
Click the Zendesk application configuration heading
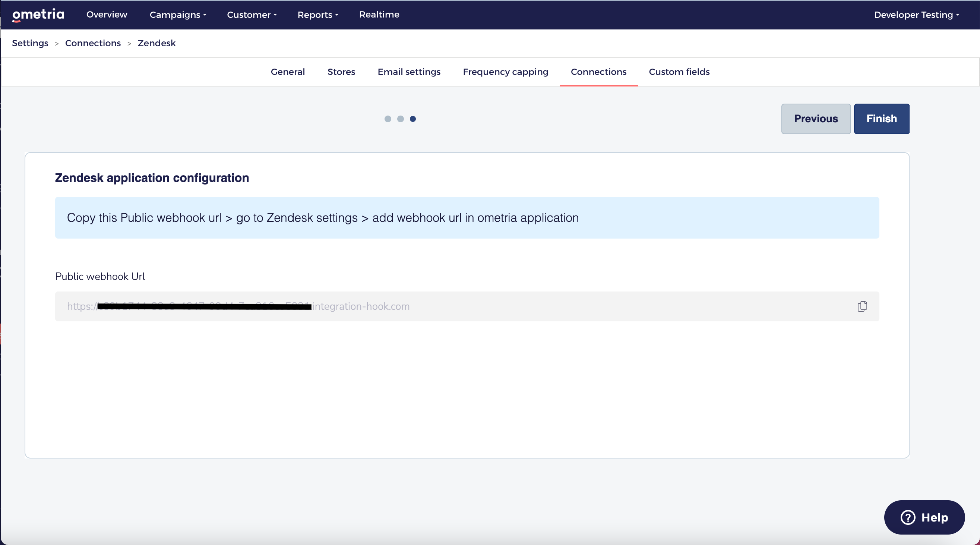(x=152, y=178)
